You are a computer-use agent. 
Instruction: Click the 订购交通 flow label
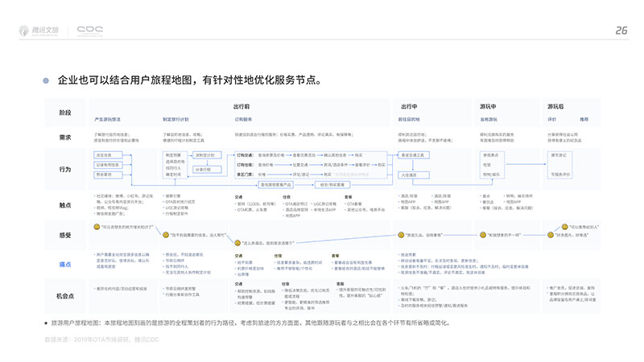point(245,155)
